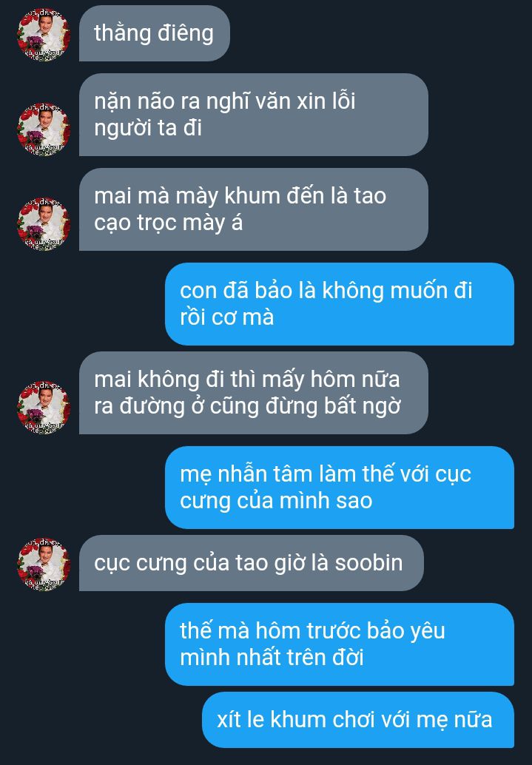Select the 'thằng điêng' message bubble

tap(154, 34)
